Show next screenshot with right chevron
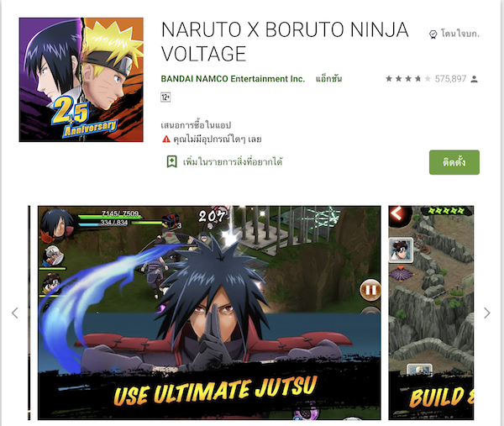The width and height of the screenshot is (504, 426). (487, 313)
